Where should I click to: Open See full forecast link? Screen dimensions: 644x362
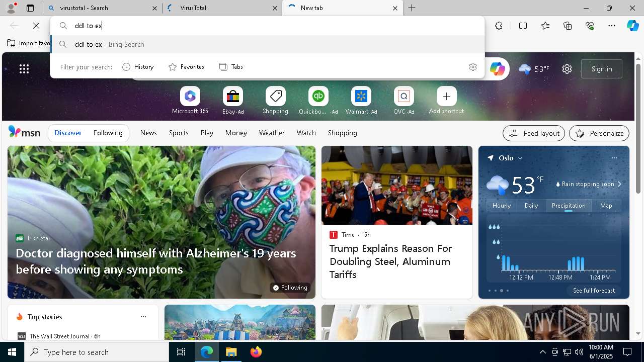point(594,291)
